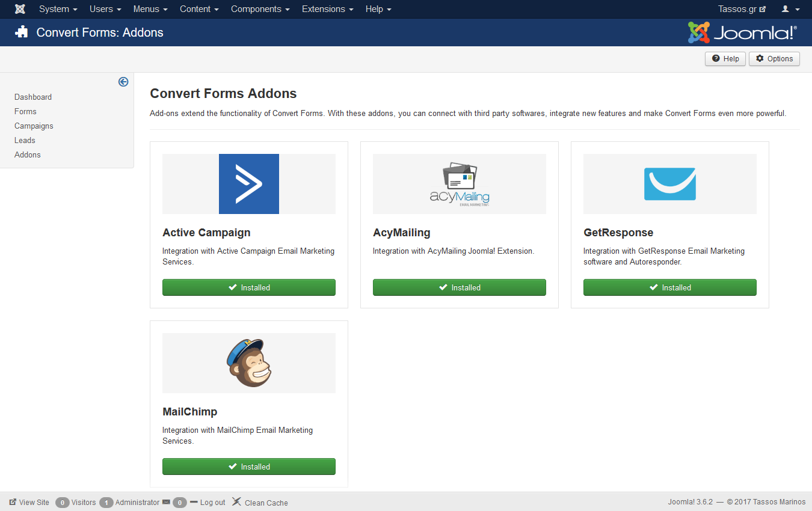Click the messages count badge in the status bar
The image size is (812, 511).
[x=180, y=503]
